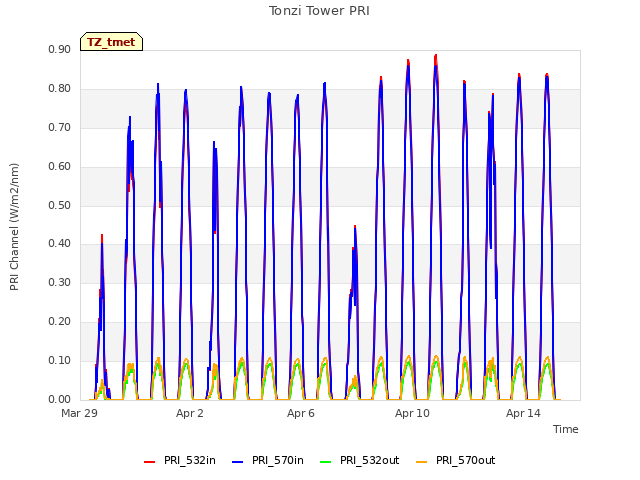640x480 pixels.
Task: Click the 0.70 y-axis tick label
Action: click(x=60, y=127)
